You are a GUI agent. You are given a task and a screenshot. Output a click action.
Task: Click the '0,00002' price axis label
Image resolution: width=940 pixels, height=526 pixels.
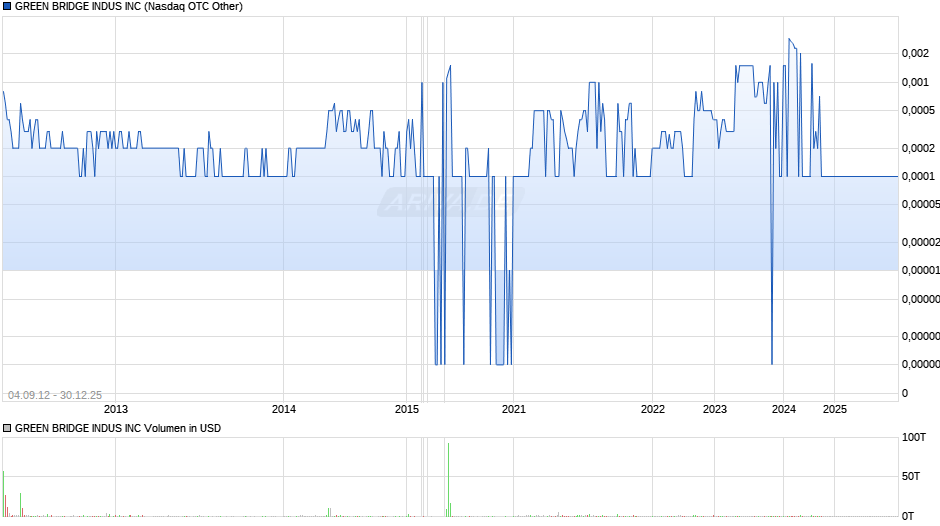pyautogui.click(x=921, y=242)
